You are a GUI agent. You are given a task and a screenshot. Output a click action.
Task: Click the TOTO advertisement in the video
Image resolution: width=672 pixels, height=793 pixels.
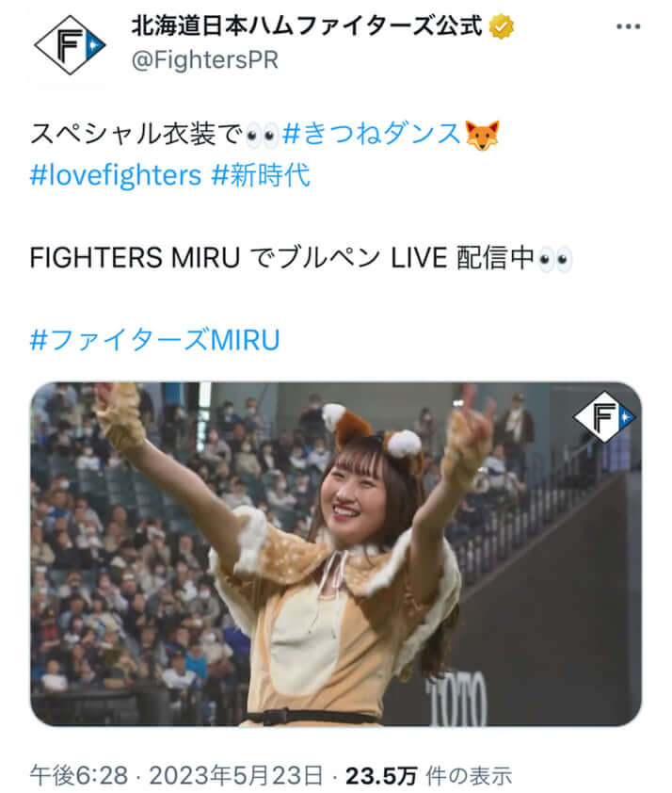click(x=457, y=701)
